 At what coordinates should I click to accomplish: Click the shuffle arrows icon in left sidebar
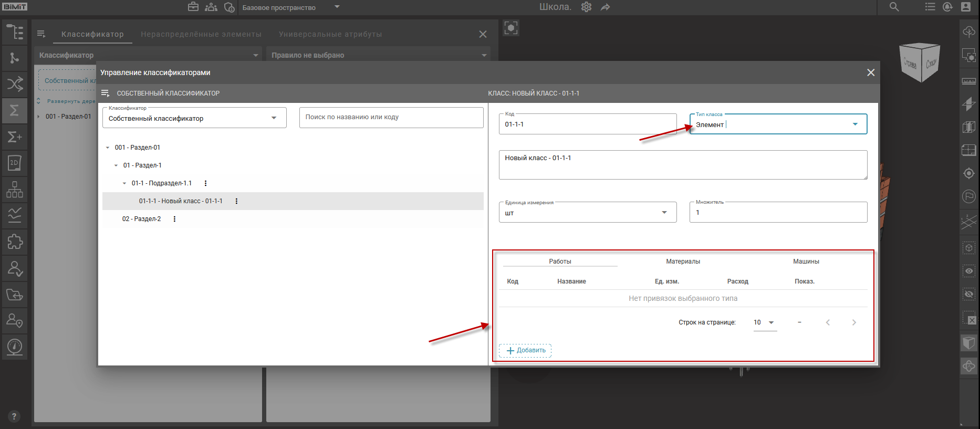pos(15,84)
